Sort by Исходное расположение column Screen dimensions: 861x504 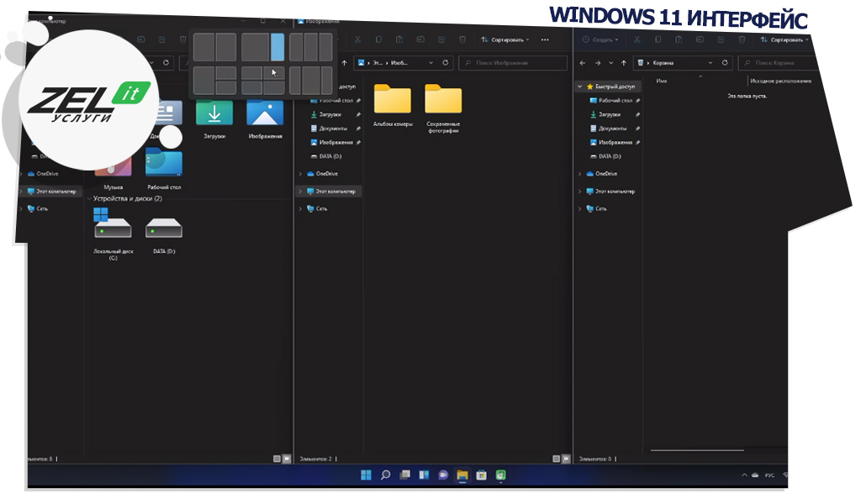[x=780, y=81]
